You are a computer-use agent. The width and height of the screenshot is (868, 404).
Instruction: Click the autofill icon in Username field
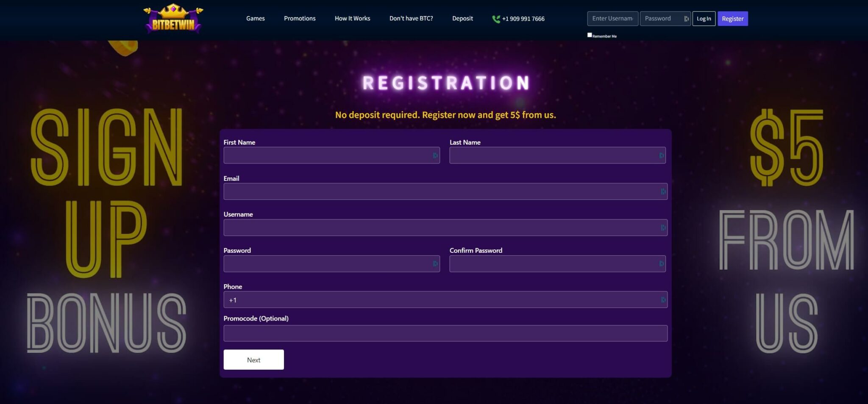(x=663, y=228)
